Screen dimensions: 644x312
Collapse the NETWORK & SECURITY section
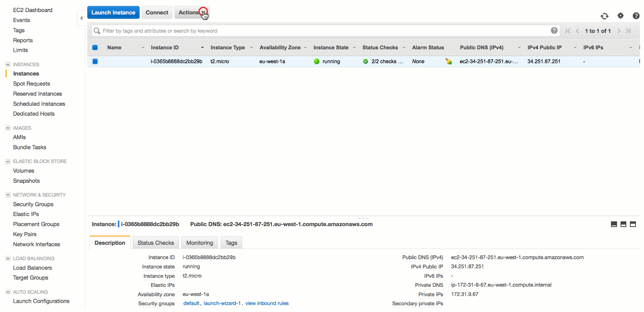tap(8, 195)
